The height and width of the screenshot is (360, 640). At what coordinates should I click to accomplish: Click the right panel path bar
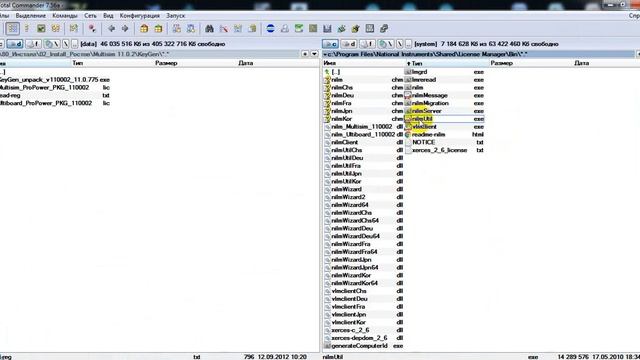pyautogui.click(x=478, y=54)
